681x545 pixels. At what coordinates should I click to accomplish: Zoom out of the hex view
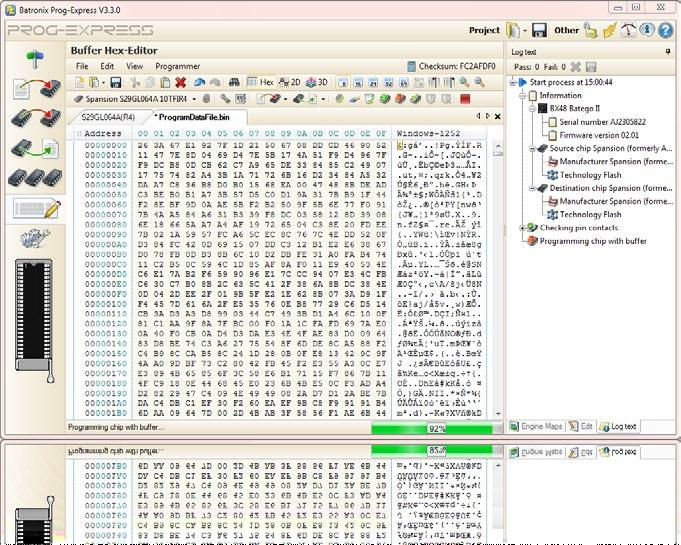click(x=479, y=82)
